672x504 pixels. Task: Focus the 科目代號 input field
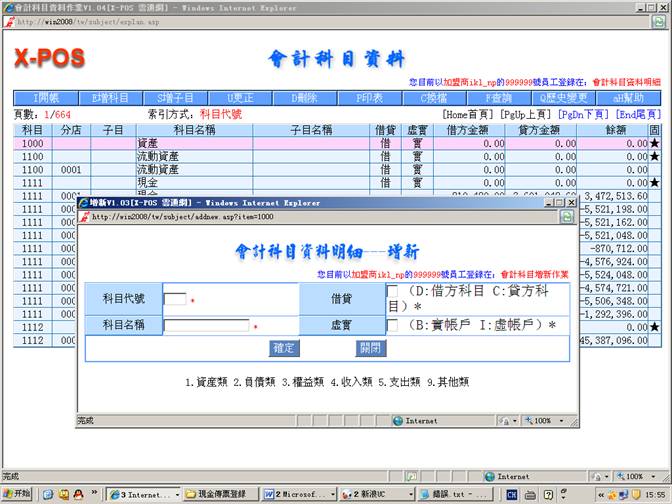pos(175,299)
